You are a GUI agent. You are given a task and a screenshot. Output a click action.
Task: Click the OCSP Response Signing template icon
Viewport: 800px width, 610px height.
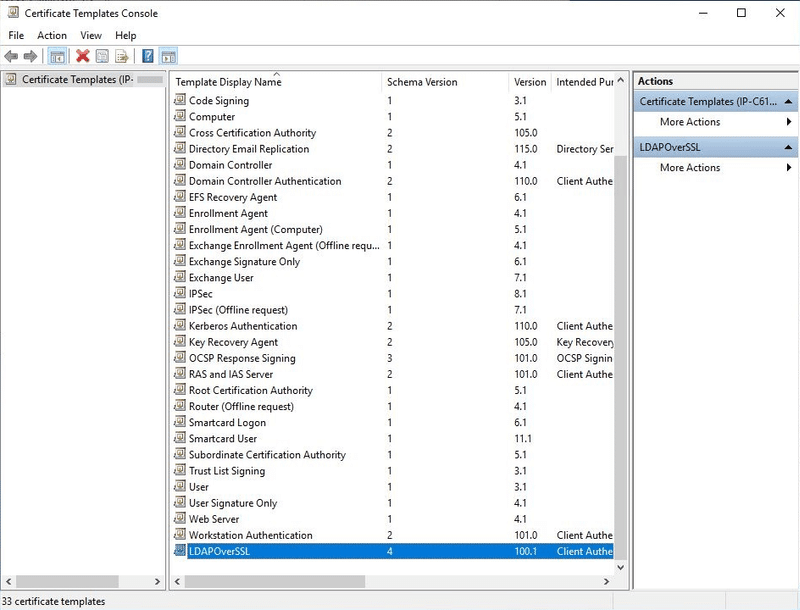pos(180,357)
